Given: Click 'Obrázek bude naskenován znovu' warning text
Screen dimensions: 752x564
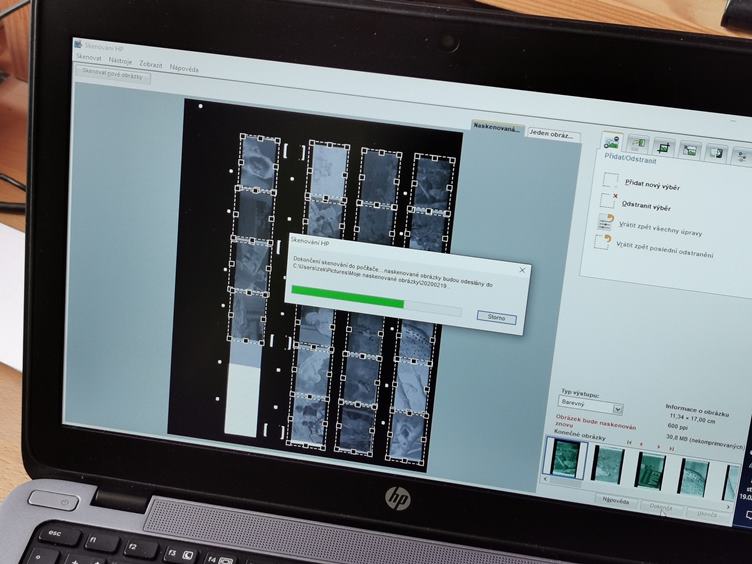Looking at the screenshot, I should [x=595, y=422].
